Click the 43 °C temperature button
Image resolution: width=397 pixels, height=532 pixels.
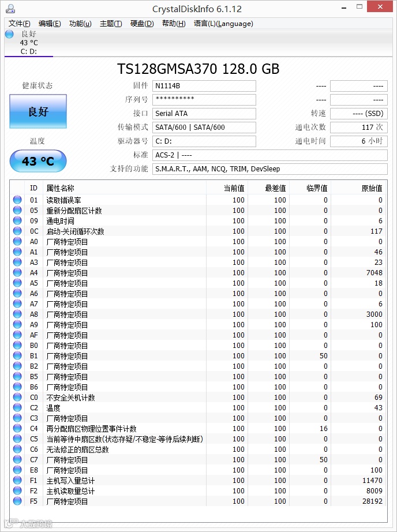(38, 161)
